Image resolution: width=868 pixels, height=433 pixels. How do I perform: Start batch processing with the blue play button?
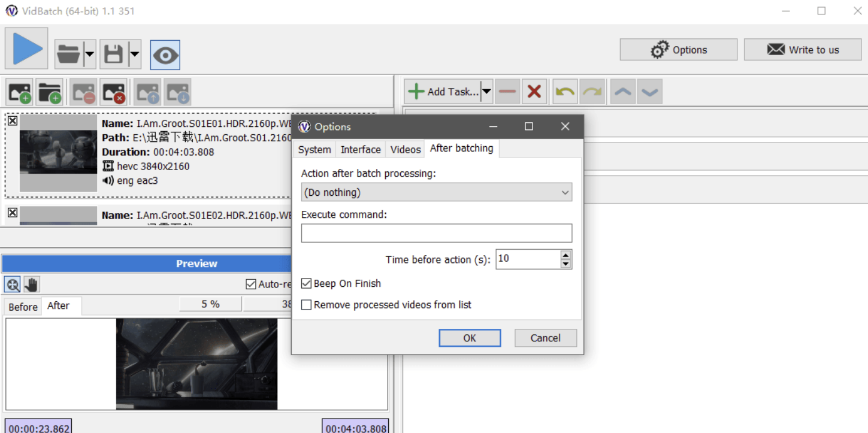click(27, 49)
